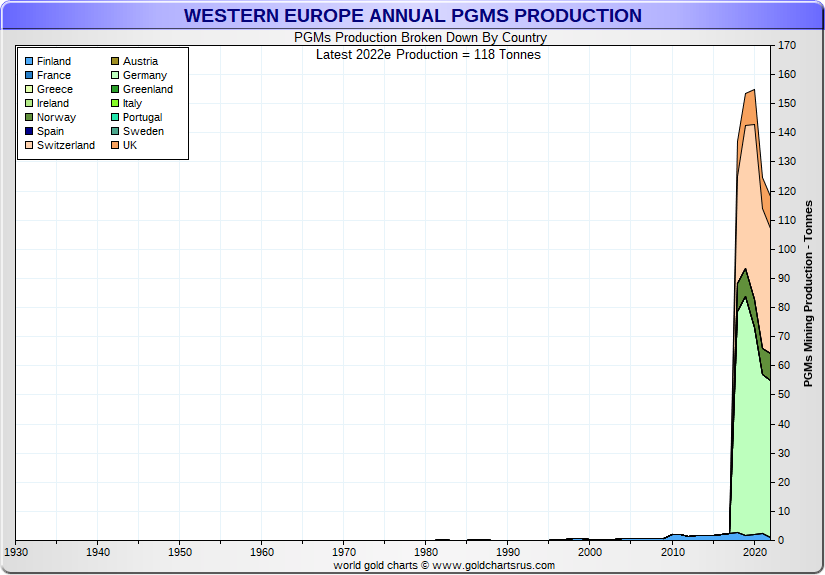Click the Switzerland legend color swatch
Viewport: 825px width, 575px height.
[x=28, y=145]
